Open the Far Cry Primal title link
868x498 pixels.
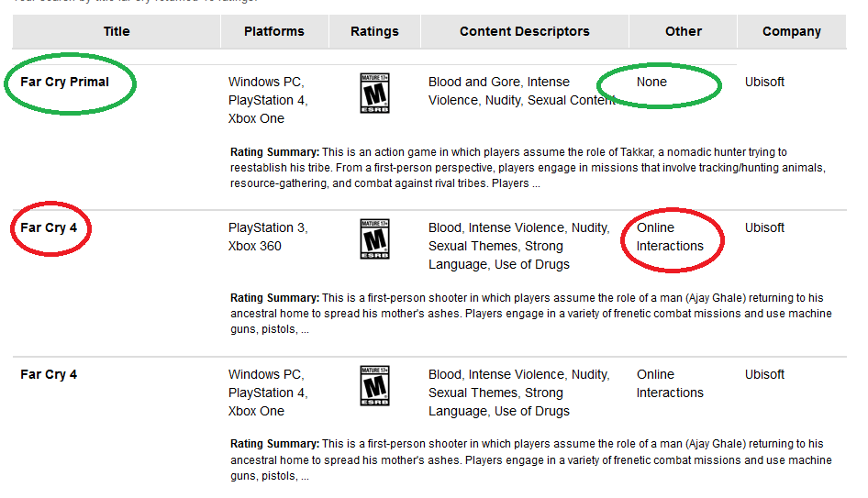click(x=64, y=82)
